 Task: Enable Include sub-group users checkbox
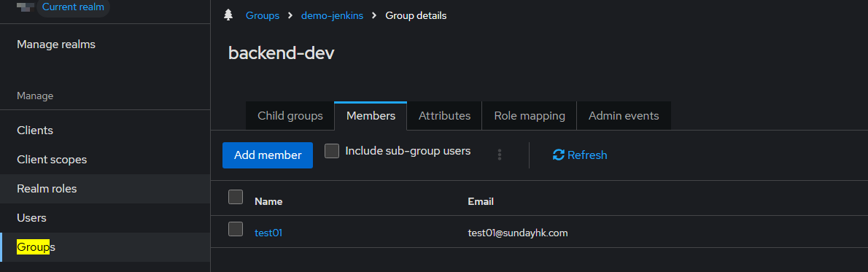(x=332, y=151)
